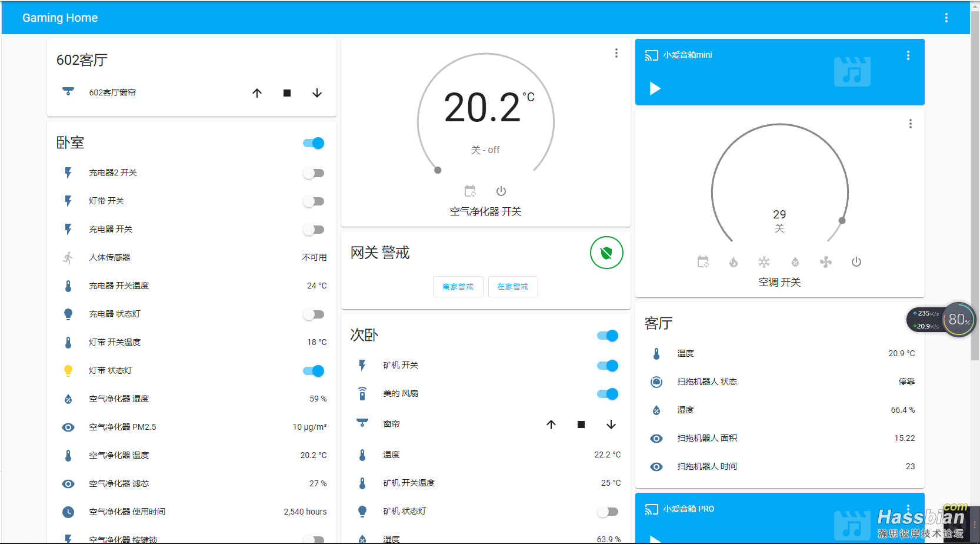
Task: Enable 矿机 状态灯 toggle
Action: click(608, 512)
